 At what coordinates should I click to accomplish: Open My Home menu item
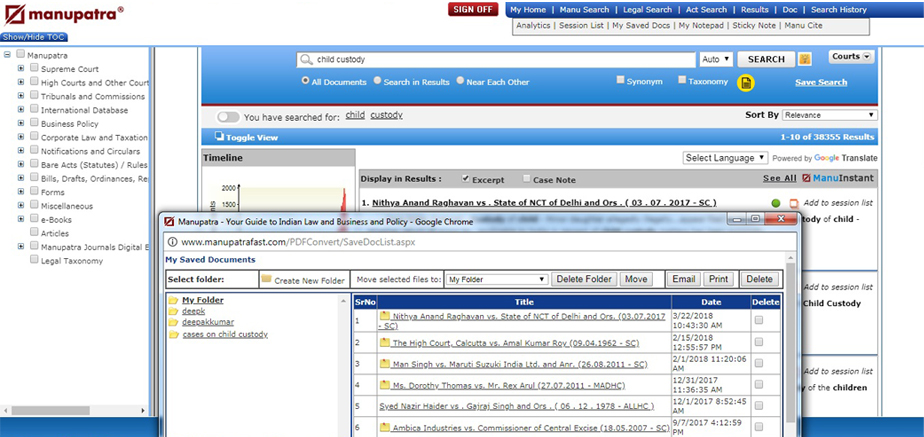pyautogui.click(x=528, y=9)
